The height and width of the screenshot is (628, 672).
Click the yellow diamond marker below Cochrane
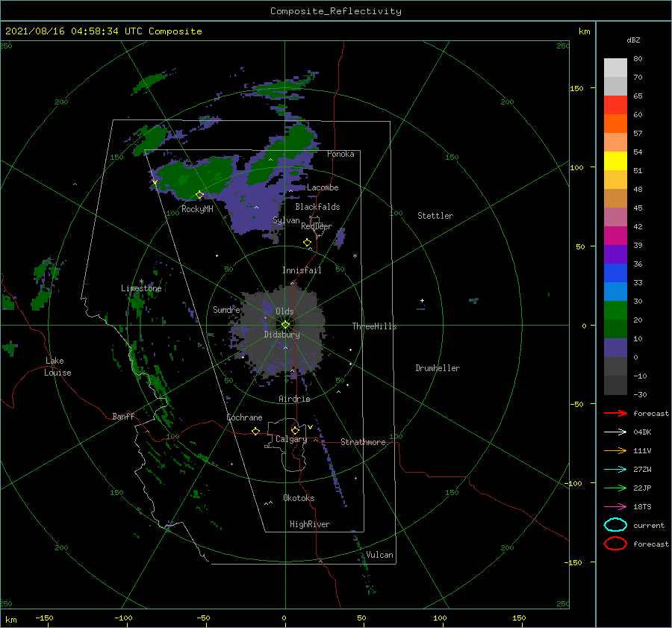[256, 431]
